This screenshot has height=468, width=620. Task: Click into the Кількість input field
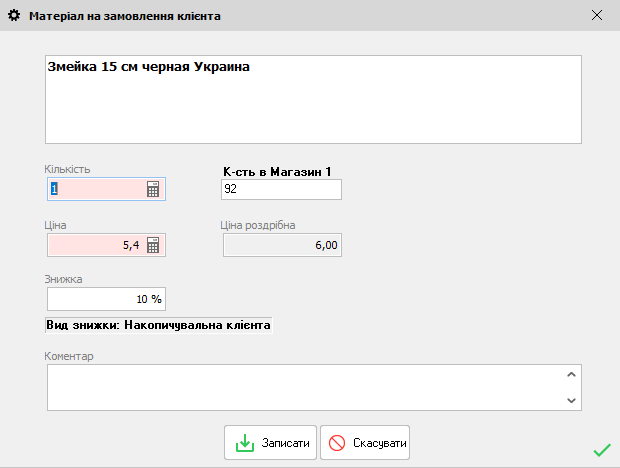point(95,190)
